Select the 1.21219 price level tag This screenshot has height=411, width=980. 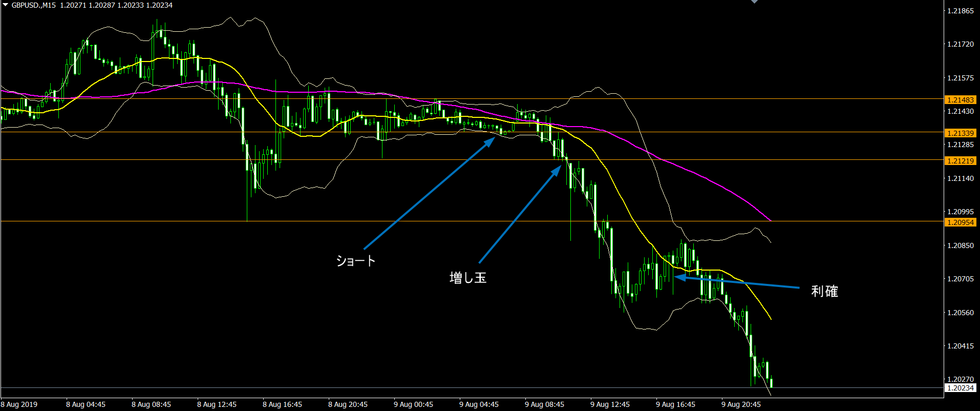[960, 161]
